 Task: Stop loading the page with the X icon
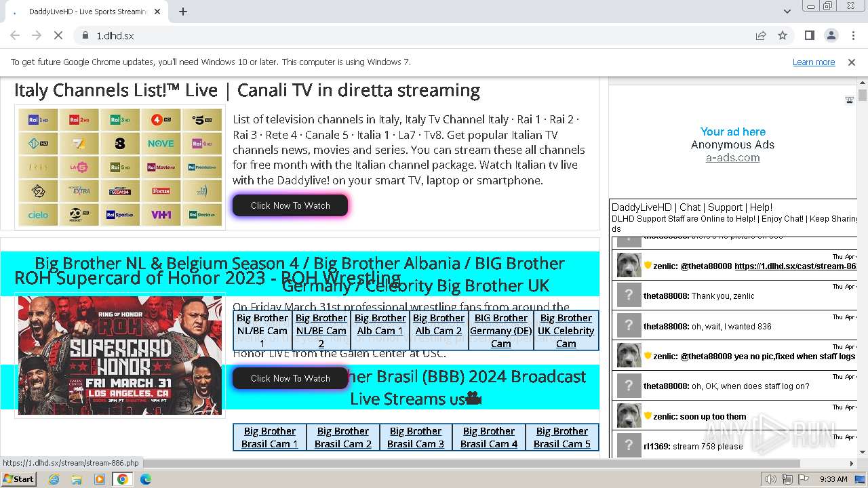(58, 35)
